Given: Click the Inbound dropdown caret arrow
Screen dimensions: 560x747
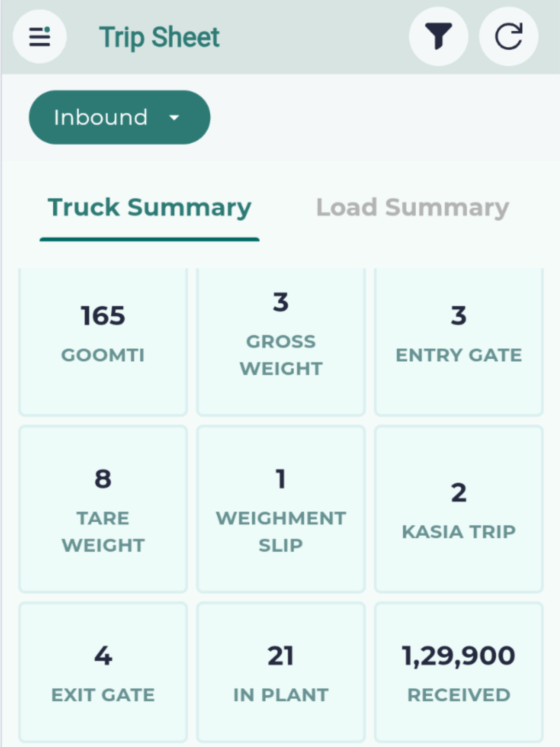Looking at the screenshot, I should pos(174,118).
